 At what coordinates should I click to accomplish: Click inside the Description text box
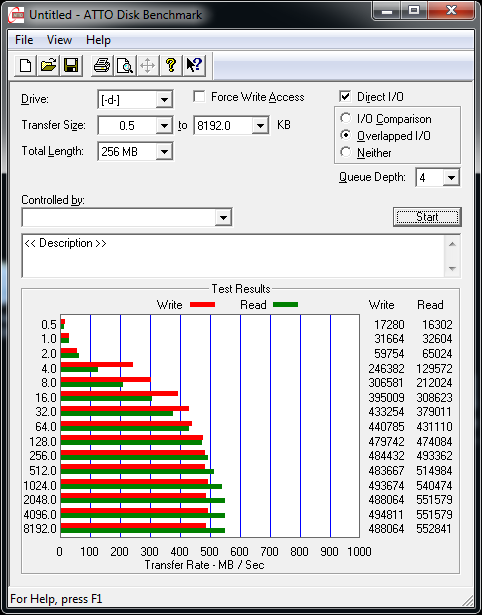(234, 256)
